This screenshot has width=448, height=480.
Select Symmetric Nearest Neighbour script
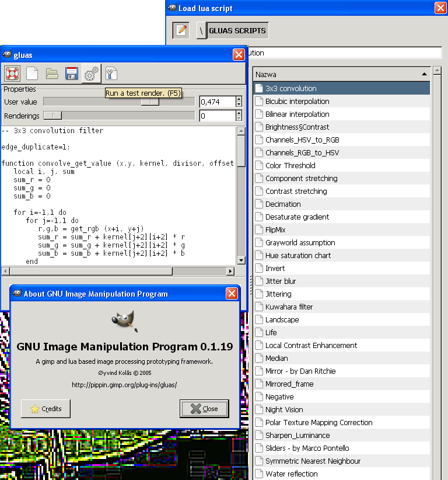(x=341, y=461)
